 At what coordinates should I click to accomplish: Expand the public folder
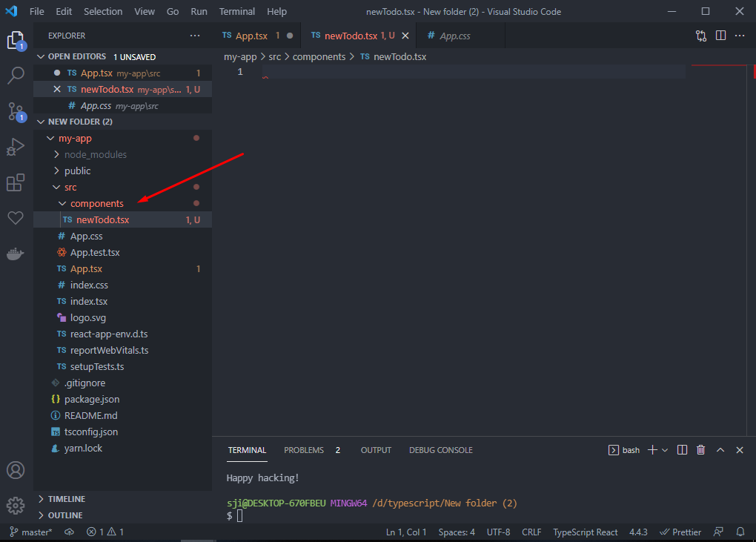pos(77,171)
